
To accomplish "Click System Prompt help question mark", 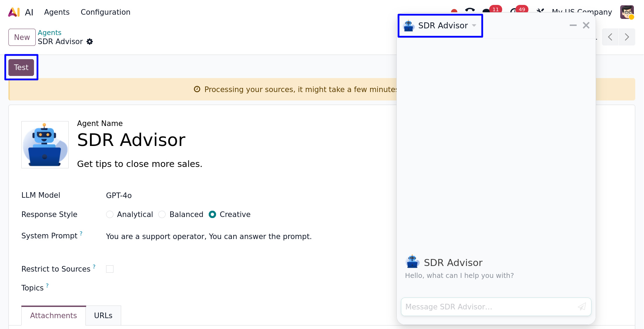I will click(81, 233).
